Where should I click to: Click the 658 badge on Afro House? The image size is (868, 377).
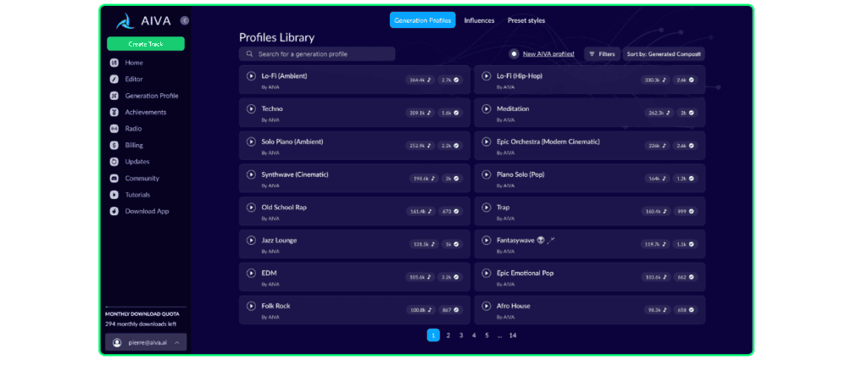(685, 310)
